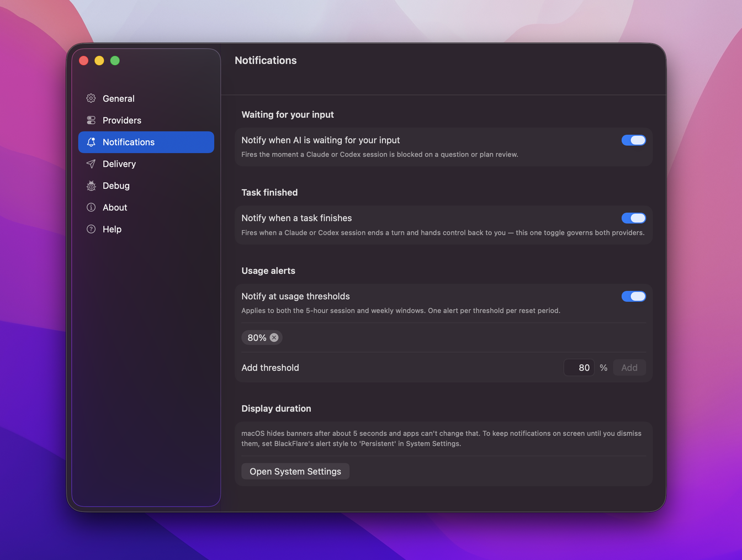The height and width of the screenshot is (560, 742).
Task: Click the Task finished heading
Action: point(269,192)
